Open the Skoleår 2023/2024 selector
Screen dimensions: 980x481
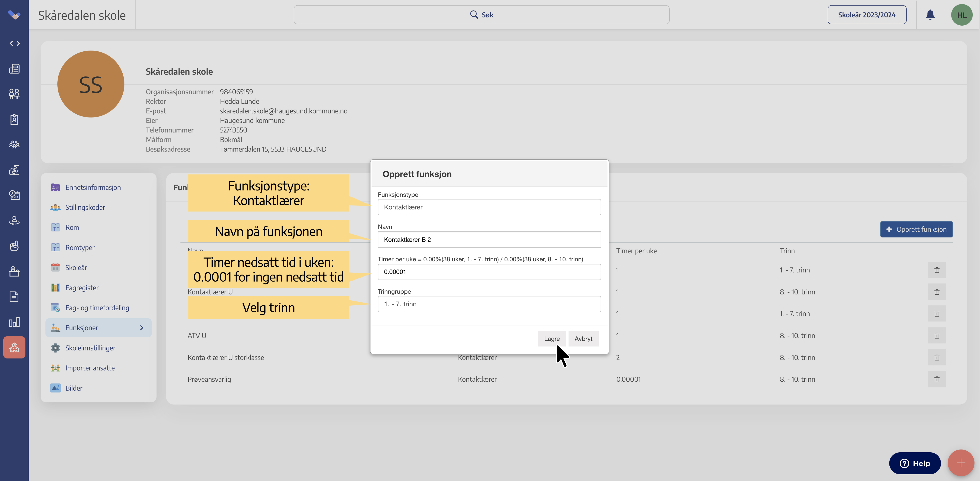pos(867,15)
